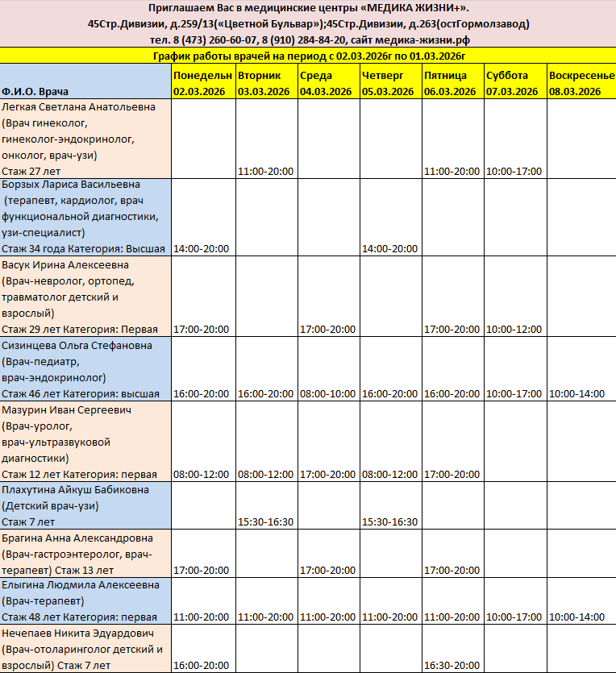Select the Воскресенье 08.03.2026 header cell
This screenshot has height=673, width=616.
point(581,82)
